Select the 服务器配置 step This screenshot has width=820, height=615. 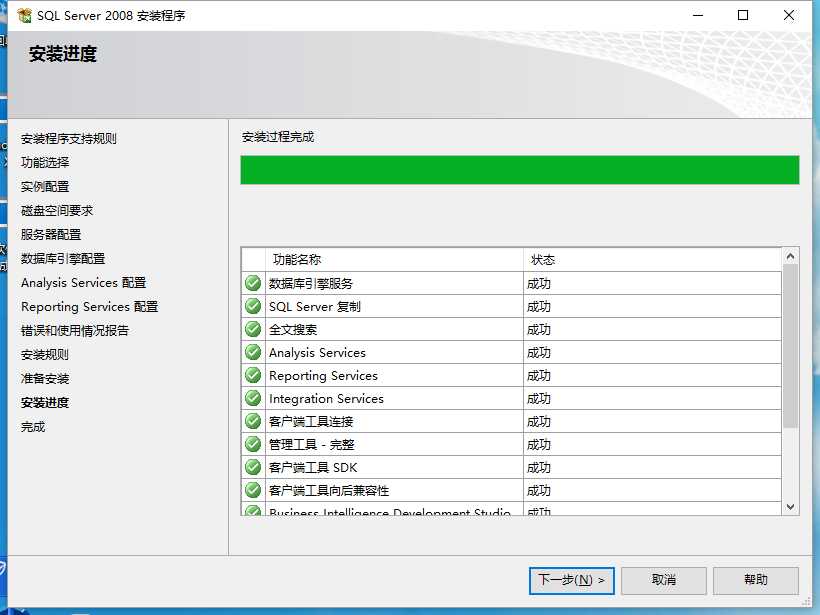tap(51, 235)
